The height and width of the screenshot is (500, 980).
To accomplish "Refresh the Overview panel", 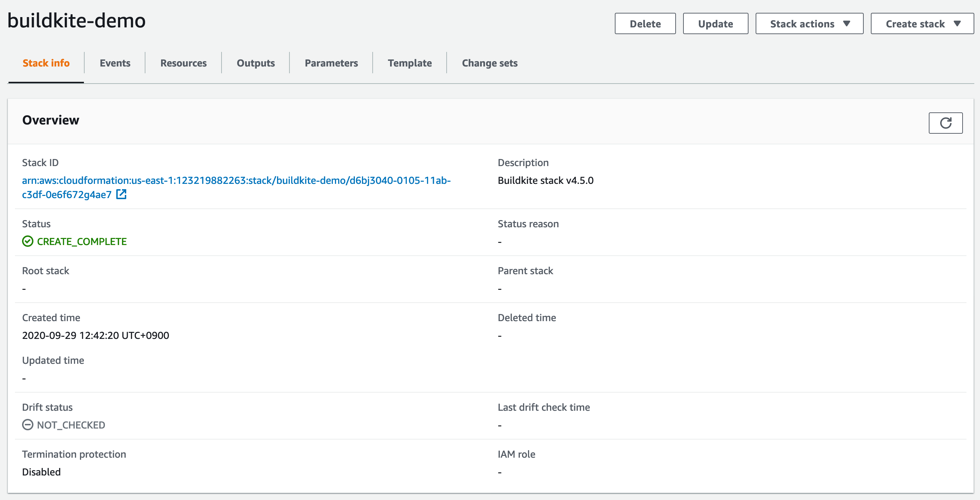I will [x=946, y=123].
